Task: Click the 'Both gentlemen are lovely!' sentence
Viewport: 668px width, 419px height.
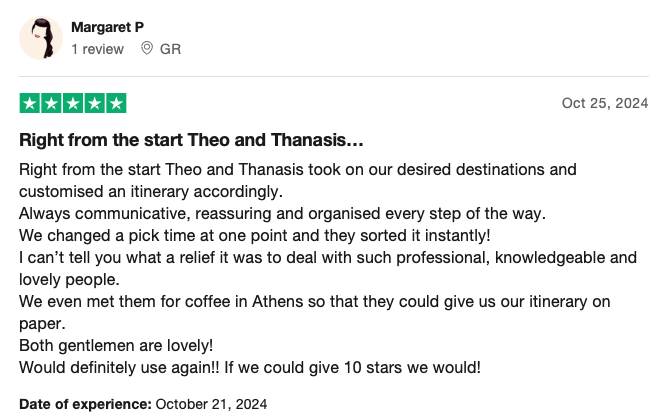Action: (x=116, y=345)
